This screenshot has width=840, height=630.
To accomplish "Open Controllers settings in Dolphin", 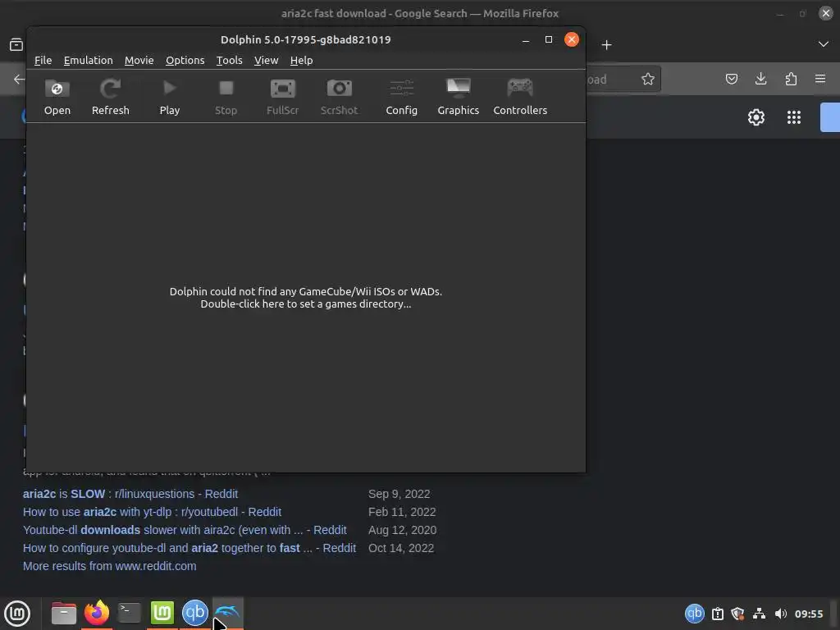I will click(x=520, y=97).
